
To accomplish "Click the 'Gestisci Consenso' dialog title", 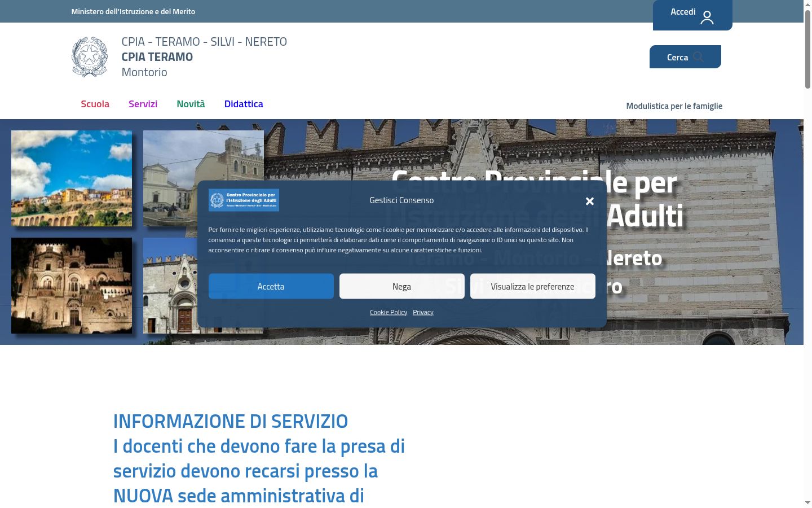I will [x=401, y=200].
